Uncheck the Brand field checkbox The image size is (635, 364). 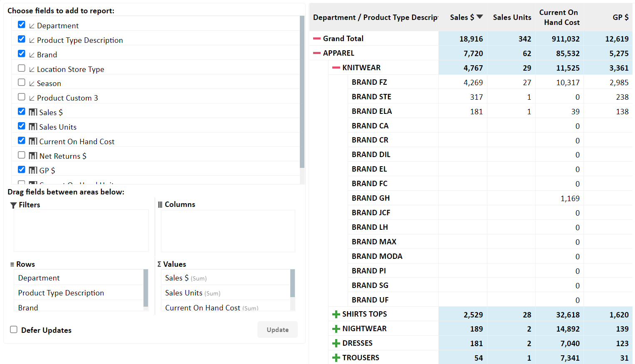coord(22,54)
